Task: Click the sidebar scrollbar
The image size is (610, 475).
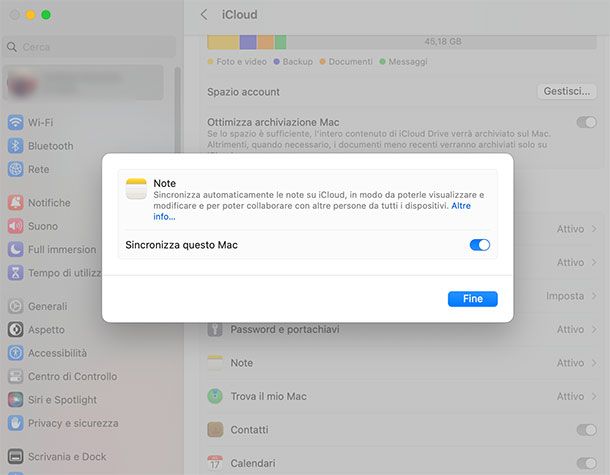Action: pos(177,109)
